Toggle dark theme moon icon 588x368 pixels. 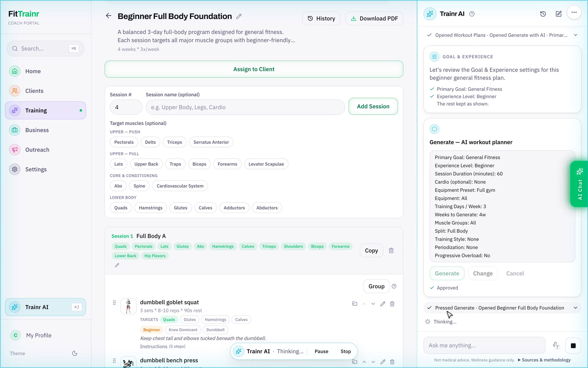click(x=75, y=353)
